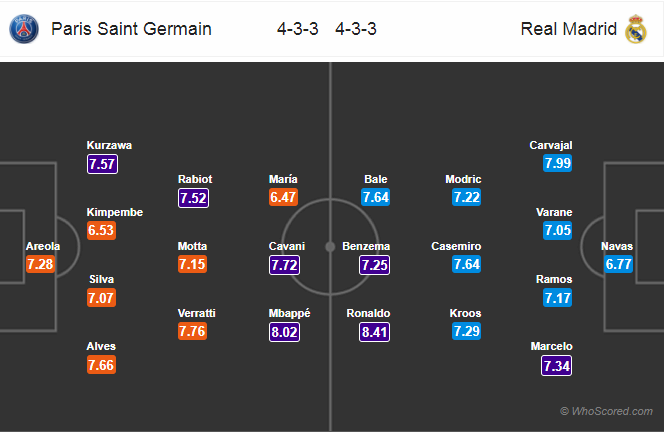The image size is (667, 432).
Task: Click Kurzawa's 7.57 rating badge
Action: [103, 163]
